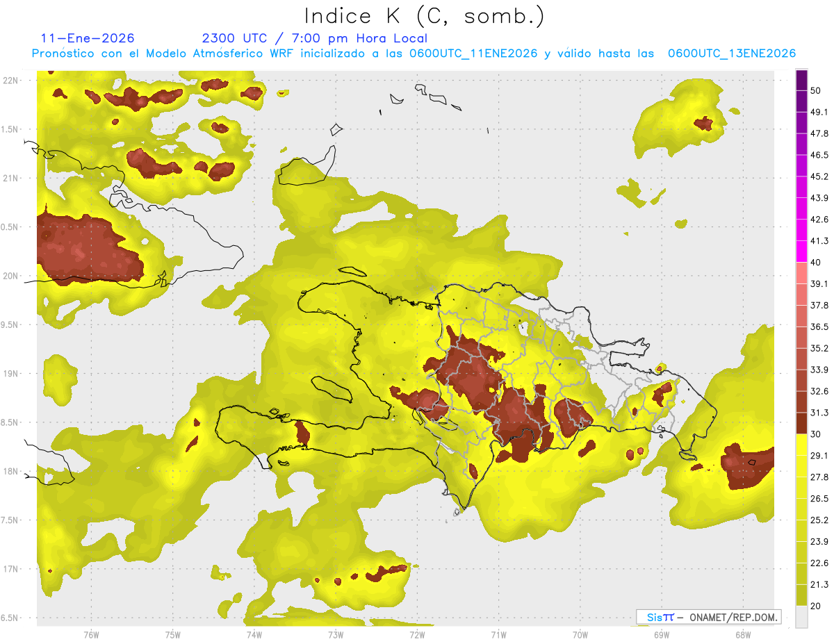Click the 76W longitude label

(x=91, y=634)
